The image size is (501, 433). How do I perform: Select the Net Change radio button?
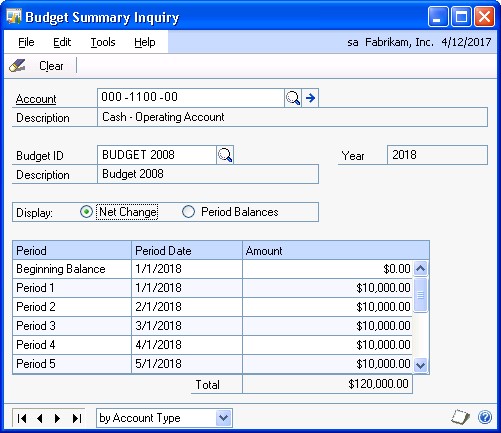[x=86, y=212]
